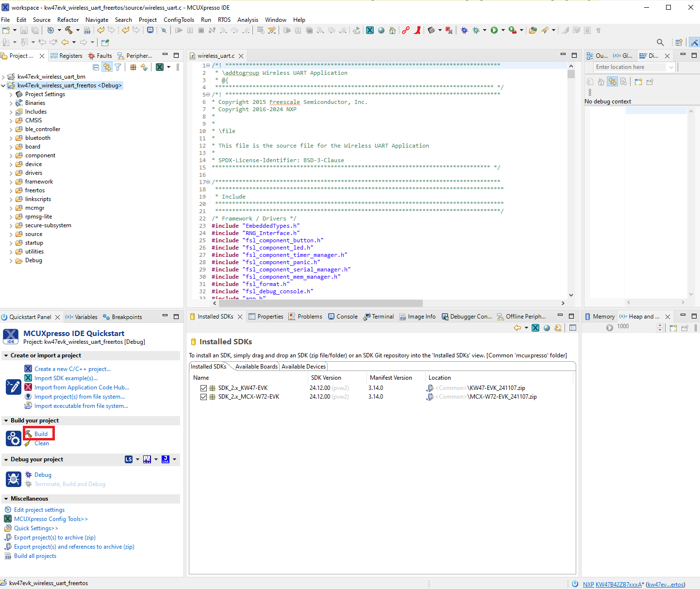Screen dimensions: 700x589
Task: Open the Enter location here dropdown
Action: (x=671, y=67)
